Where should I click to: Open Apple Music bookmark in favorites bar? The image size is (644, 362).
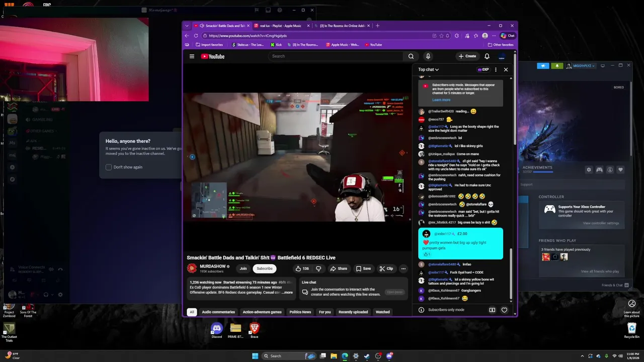(x=343, y=45)
